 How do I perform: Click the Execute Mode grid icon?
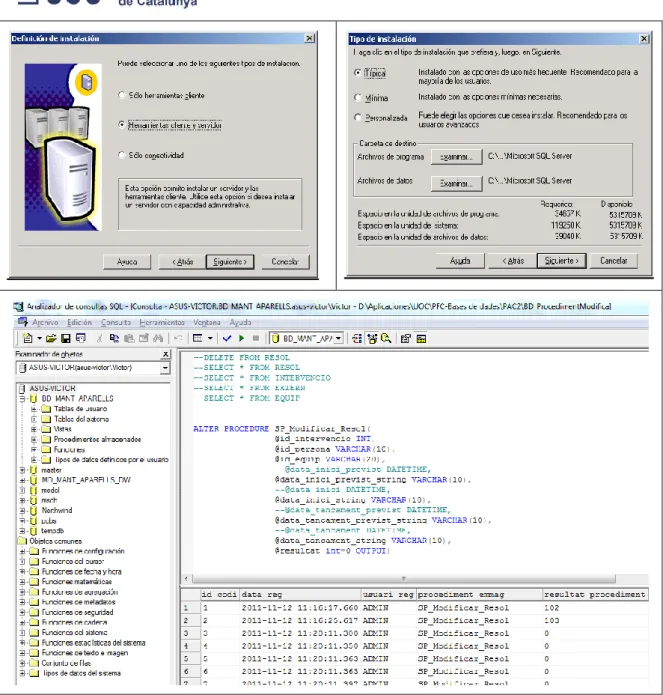[198, 339]
